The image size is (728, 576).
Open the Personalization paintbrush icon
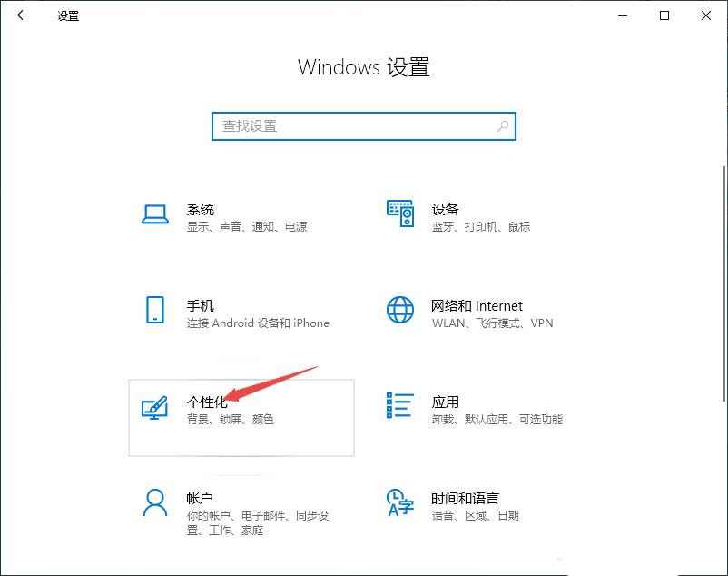[154, 407]
